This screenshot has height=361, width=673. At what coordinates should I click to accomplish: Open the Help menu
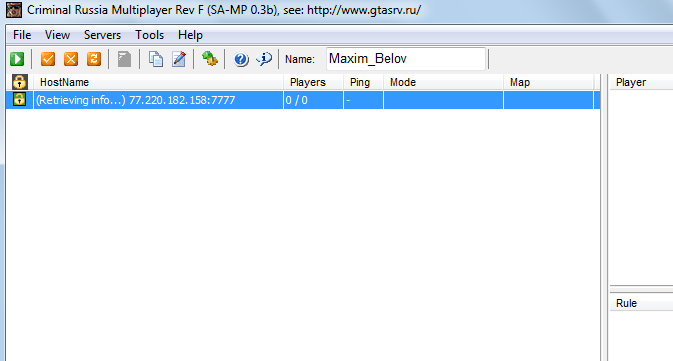tap(190, 35)
